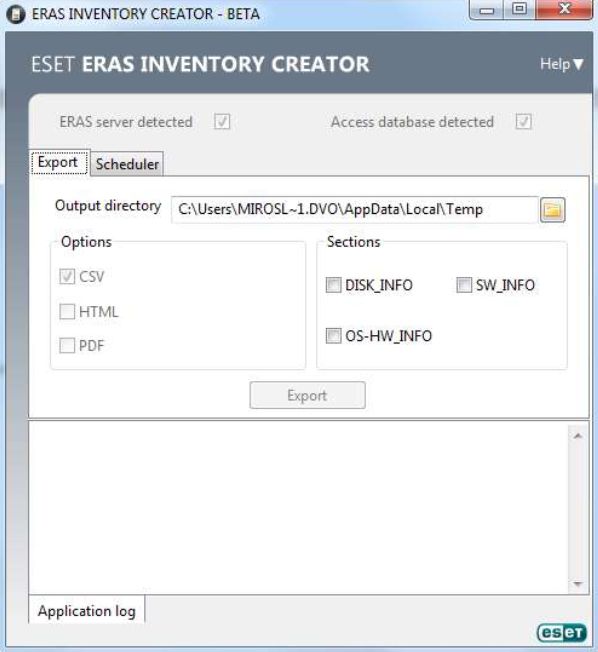Click the ERAS server detected checkbox
Image resolution: width=598 pixels, height=652 pixels.
click(222, 122)
